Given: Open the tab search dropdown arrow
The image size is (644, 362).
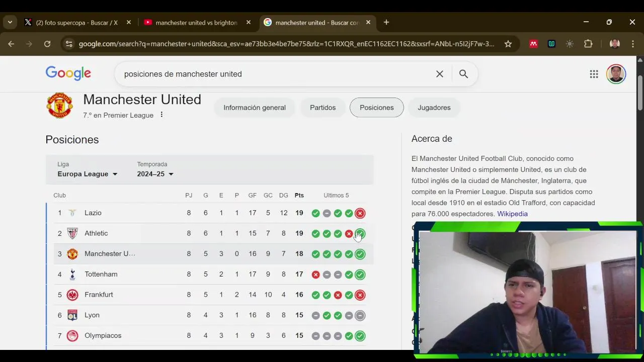Looking at the screenshot, I should 10,22.
